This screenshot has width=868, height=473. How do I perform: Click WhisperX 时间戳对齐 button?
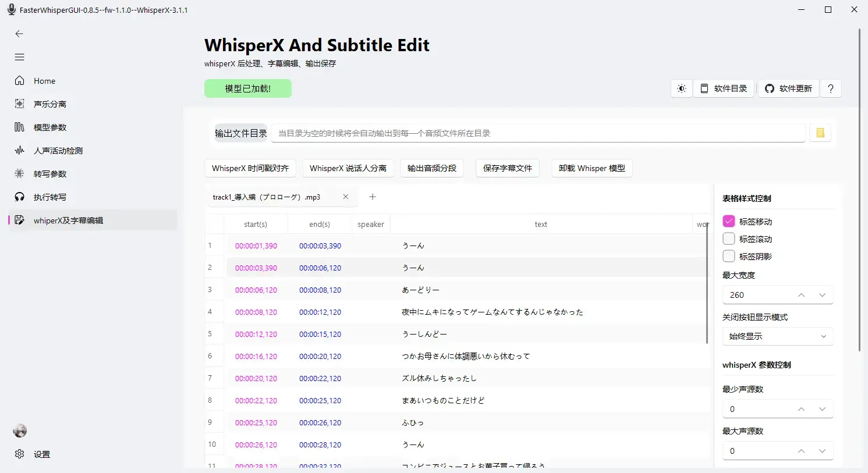[250, 168]
